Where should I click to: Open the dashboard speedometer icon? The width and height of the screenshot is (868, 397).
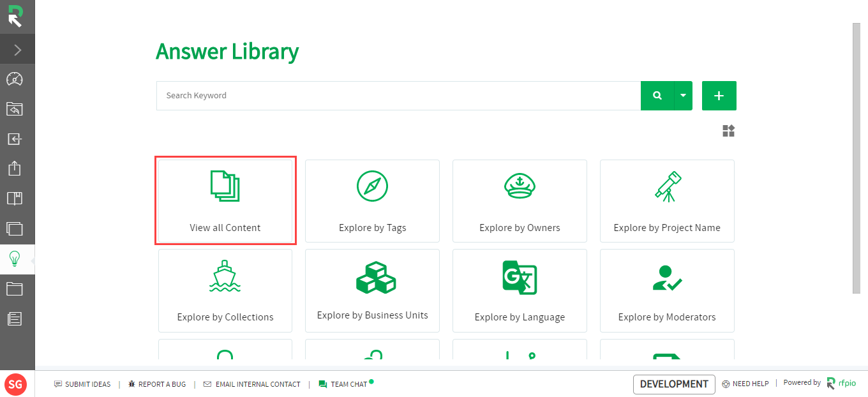click(15, 79)
